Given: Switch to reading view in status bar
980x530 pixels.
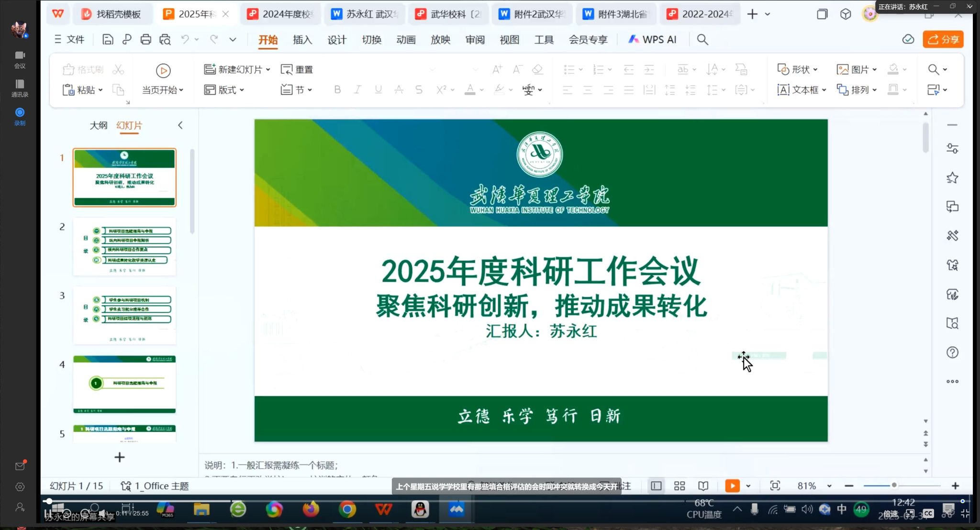Looking at the screenshot, I should [x=703, y=486].
